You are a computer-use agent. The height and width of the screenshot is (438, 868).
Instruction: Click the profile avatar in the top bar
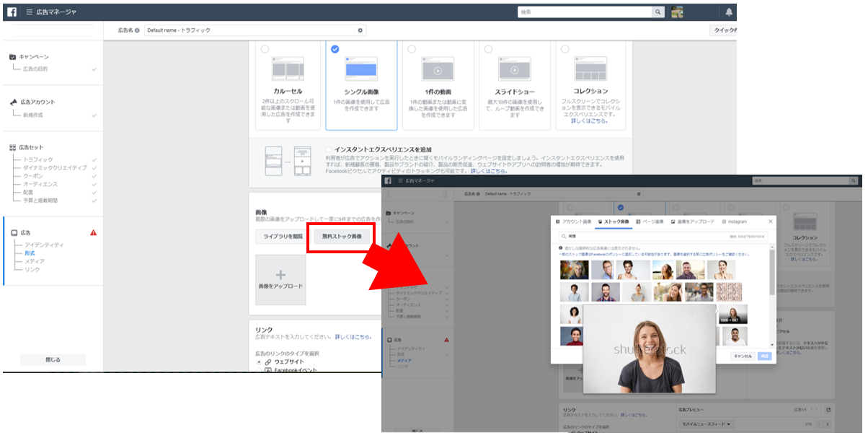click(677, 12)
